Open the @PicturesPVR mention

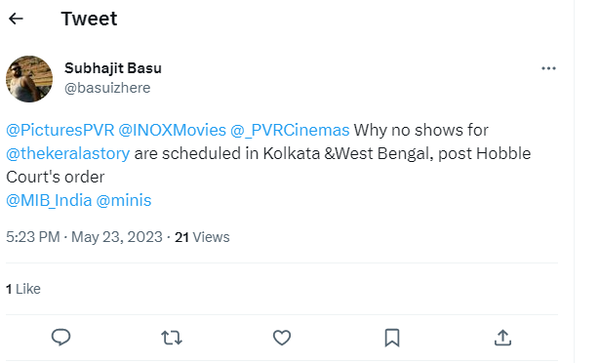(x=60, y=130)
